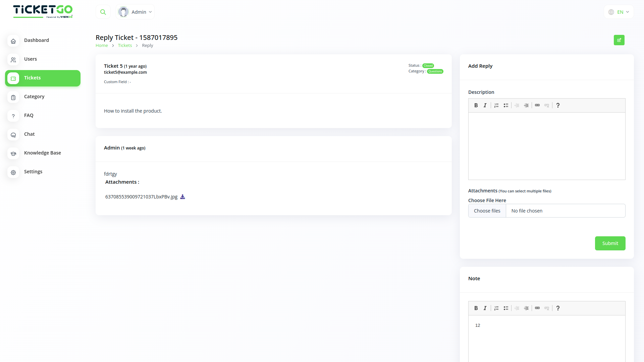Image resolution: width=644 pixels, height=362 pixels.
Task: Open the Admin user dropdown
Action: coord(135,12)
